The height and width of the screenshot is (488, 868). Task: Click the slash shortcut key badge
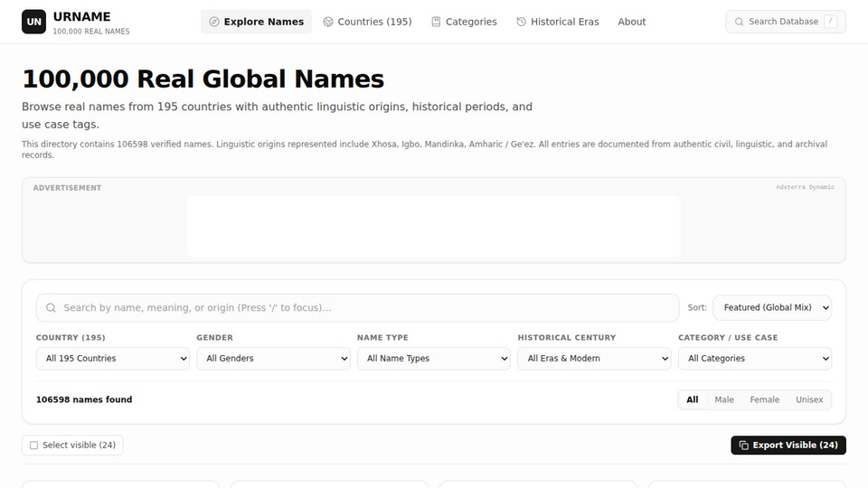[830, 22]
